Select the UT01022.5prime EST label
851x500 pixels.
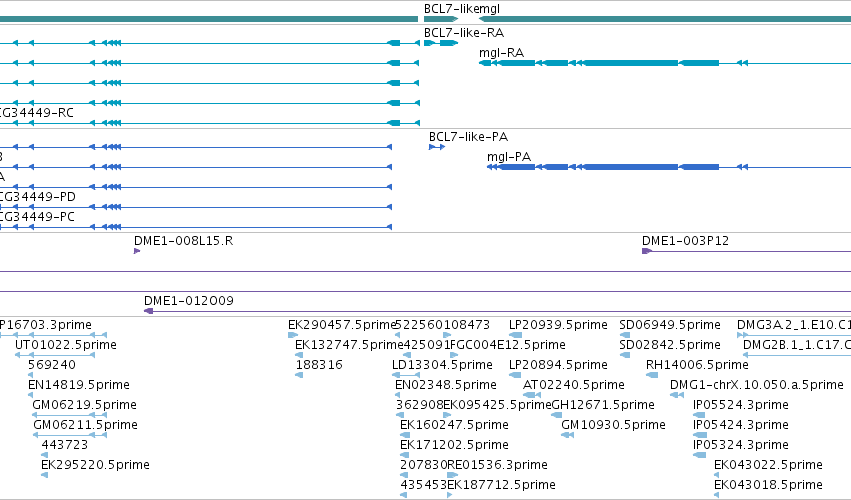[x=66, y=345]
